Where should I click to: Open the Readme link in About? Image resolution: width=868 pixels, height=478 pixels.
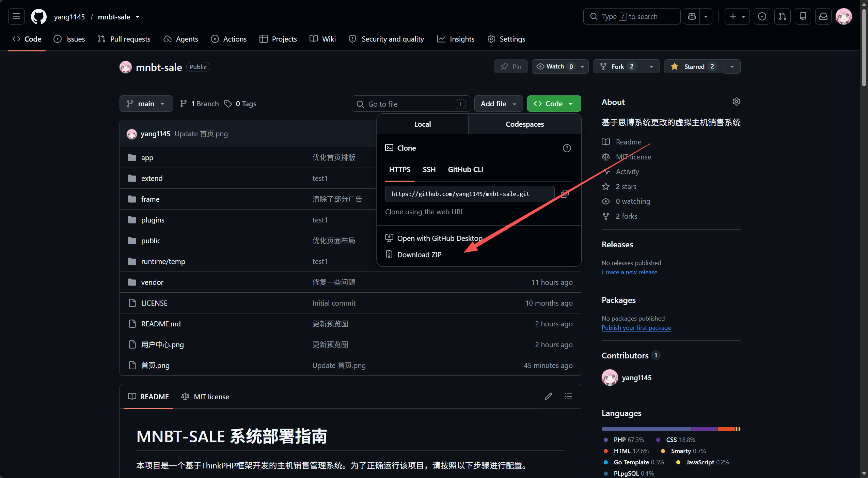628,142
